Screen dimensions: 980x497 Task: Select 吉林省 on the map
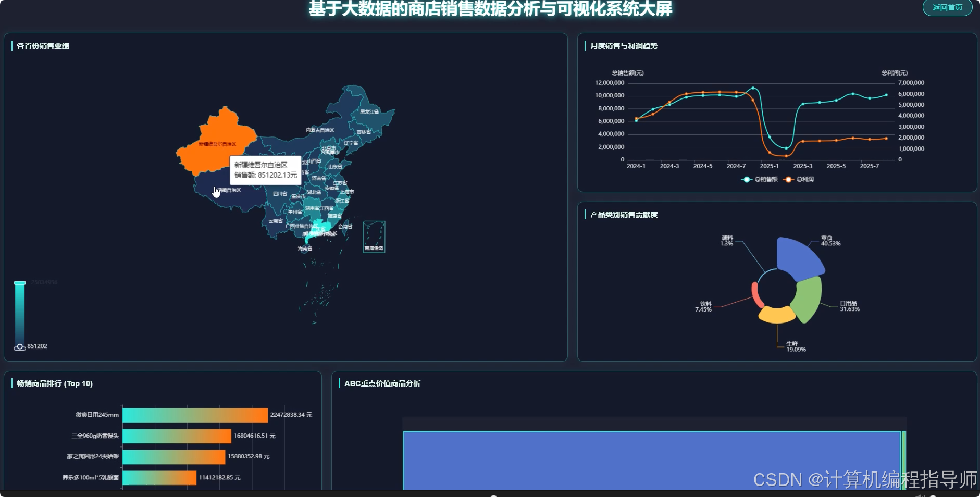pyautogui.click(x=364, y=132)
